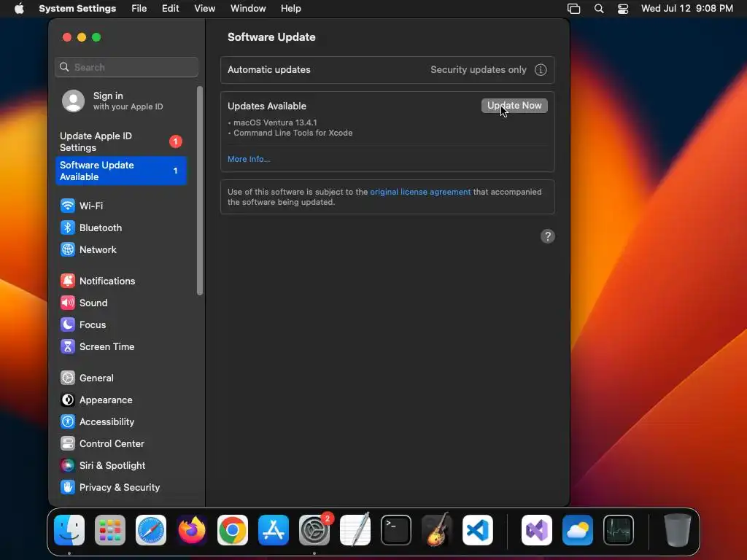747x560 pixels.
Task: Click the Update Now button
Action: tap(514, 106)
